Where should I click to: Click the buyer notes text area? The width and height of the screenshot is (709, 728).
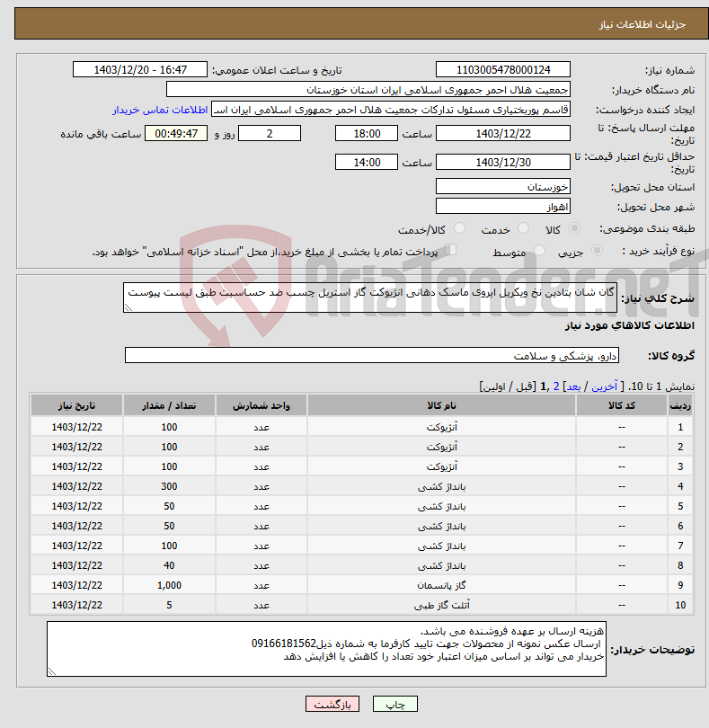coord(326,649)
